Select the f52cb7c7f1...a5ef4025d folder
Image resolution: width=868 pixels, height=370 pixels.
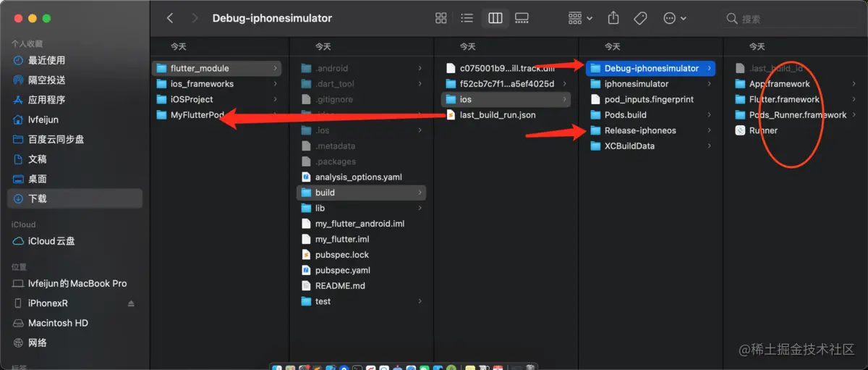pos(506,84)
